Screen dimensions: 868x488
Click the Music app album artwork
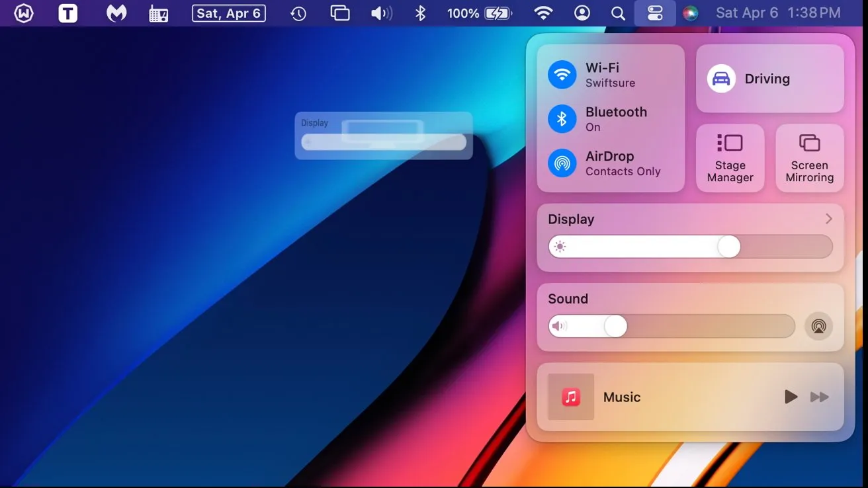[570, 397]
